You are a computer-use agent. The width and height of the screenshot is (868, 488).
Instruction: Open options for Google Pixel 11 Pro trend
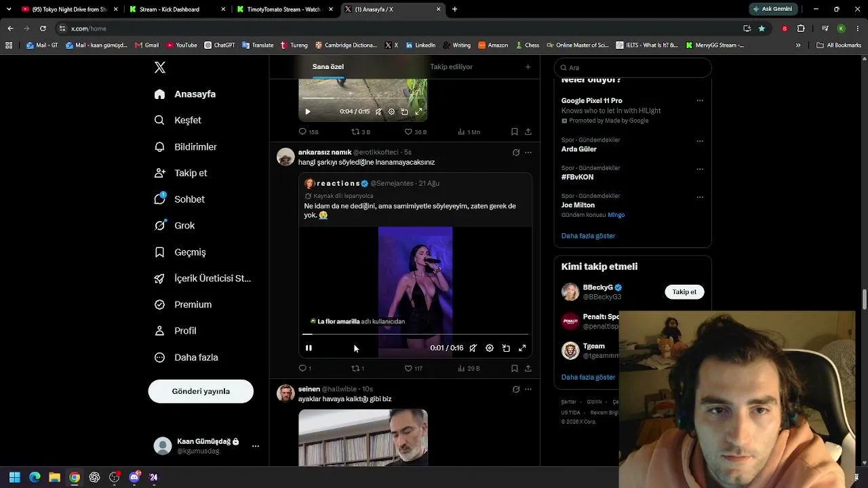[x=700, y=100]
